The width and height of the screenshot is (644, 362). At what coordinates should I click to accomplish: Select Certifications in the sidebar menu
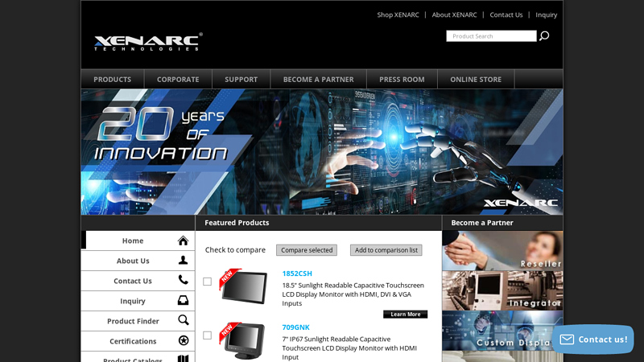(138, 341)
